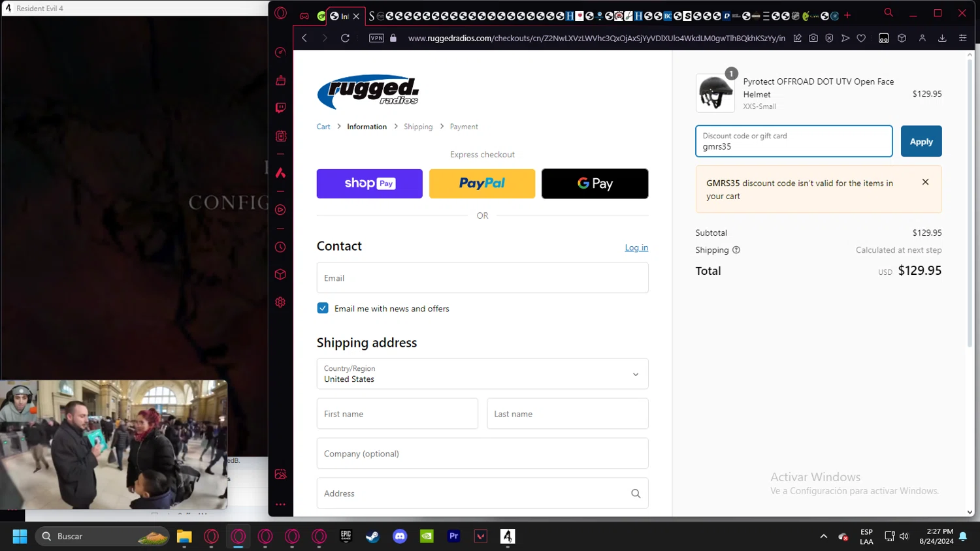Open Steam from taskbar
This screenshot has height=551, width=980.
(x=372, y=536)
